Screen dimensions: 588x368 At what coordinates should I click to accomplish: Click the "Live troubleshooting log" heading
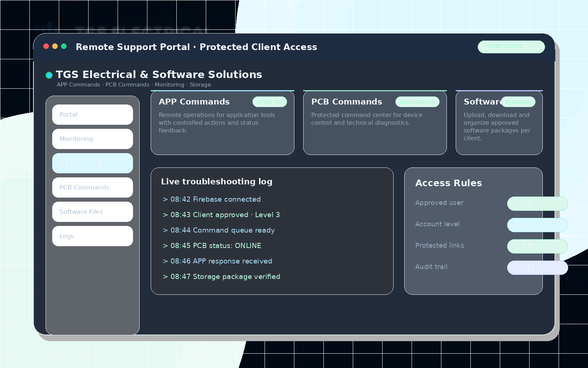[x=216, y=181]
